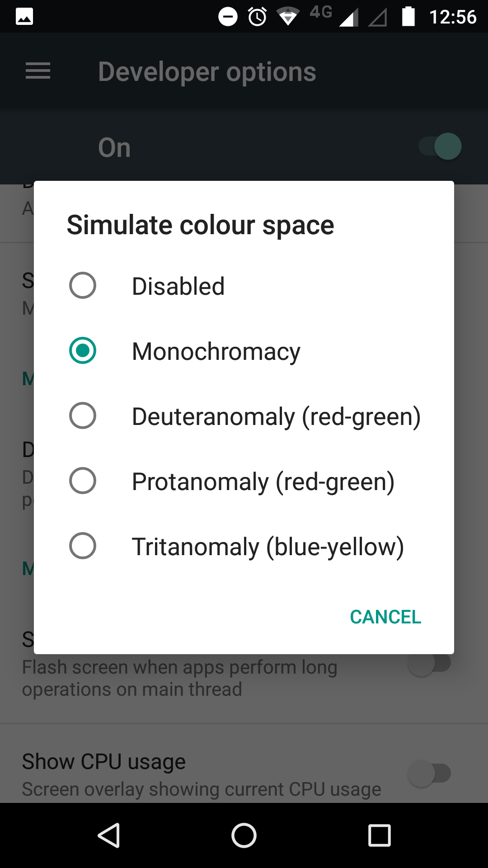Tap the battery status icon

click(408, 16)
